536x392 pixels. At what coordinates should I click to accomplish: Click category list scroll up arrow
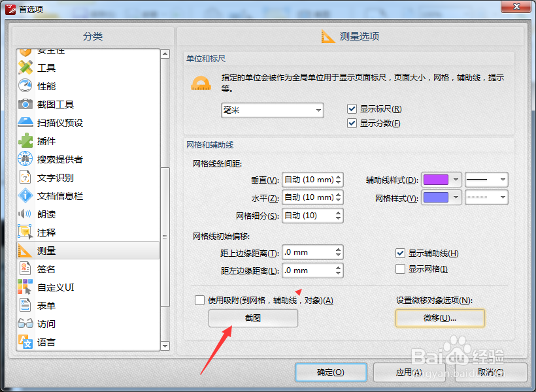(x=165, y=54)
